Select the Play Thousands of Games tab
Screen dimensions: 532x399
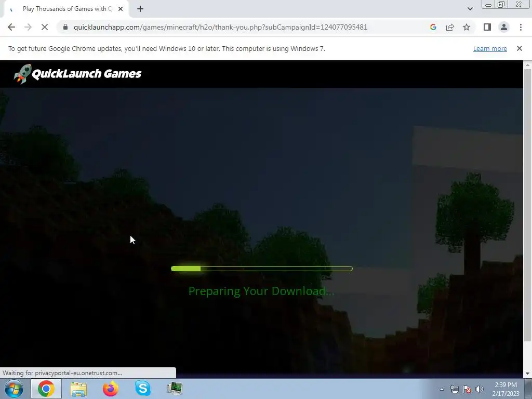click(x=66, y=9)
